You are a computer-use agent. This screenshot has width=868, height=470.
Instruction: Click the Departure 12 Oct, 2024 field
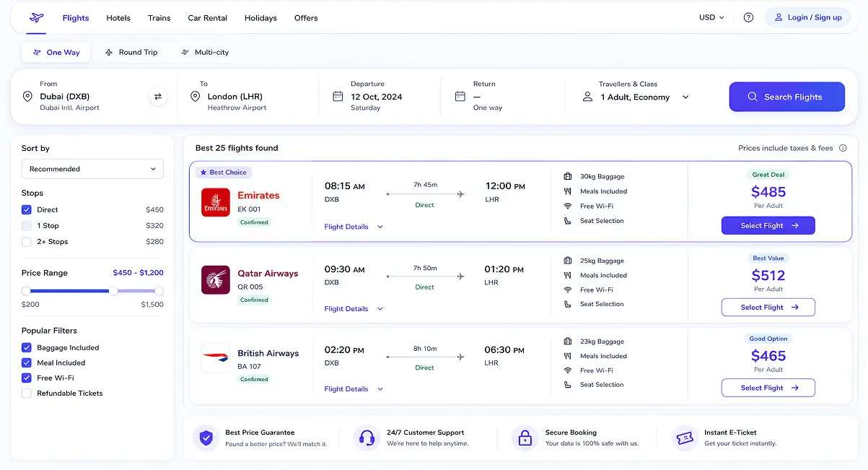[379, 97]
